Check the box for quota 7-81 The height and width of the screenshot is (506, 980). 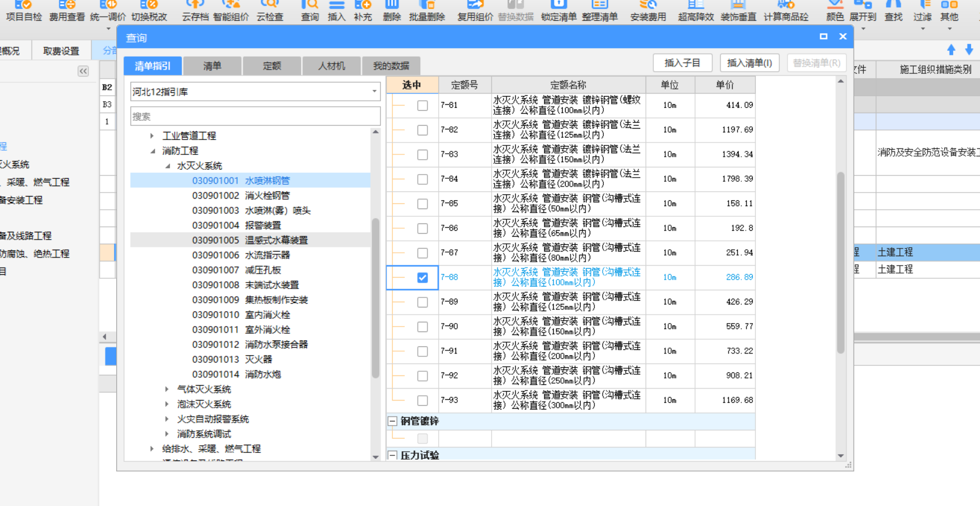tap(423, 105)
